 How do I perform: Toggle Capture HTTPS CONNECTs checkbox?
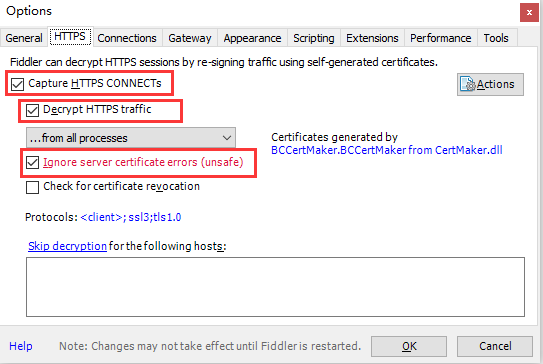coord(17,84)
